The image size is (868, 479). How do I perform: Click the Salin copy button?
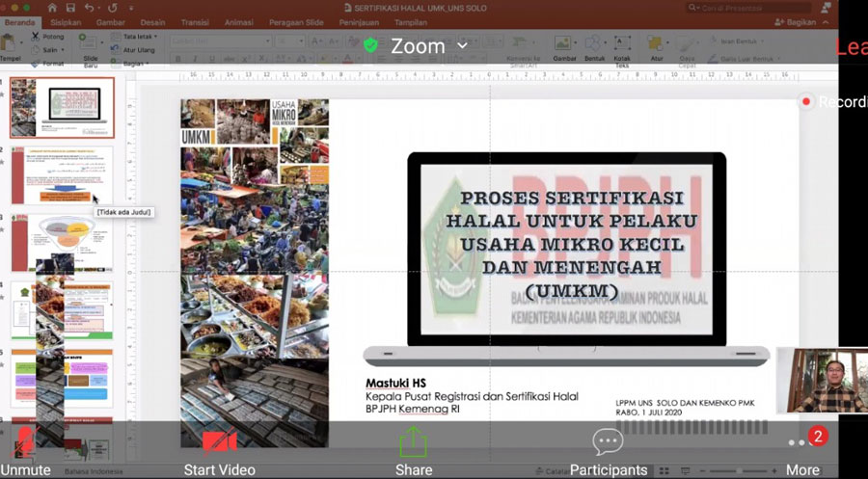pos(46,50)
